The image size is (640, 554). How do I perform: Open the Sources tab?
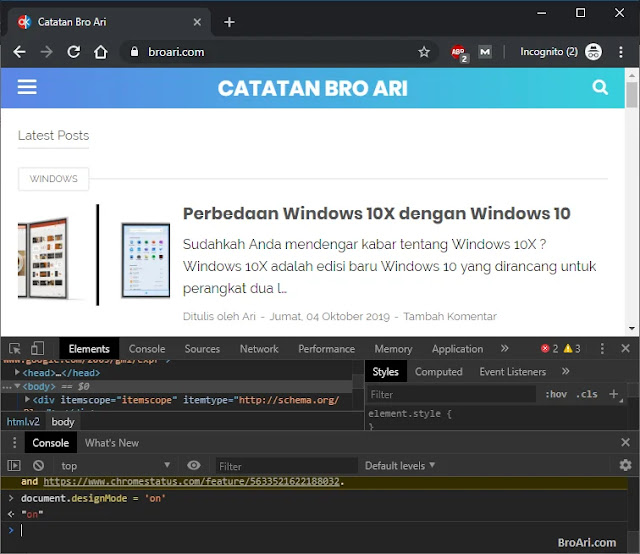pyautogui.click(x=202, y=349)
